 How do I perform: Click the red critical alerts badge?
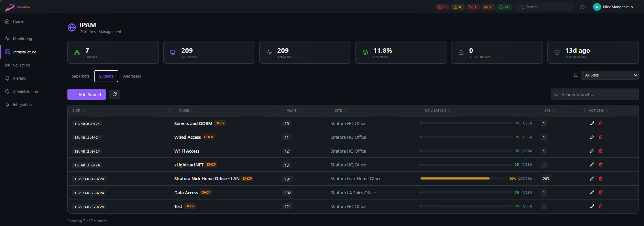442,7
